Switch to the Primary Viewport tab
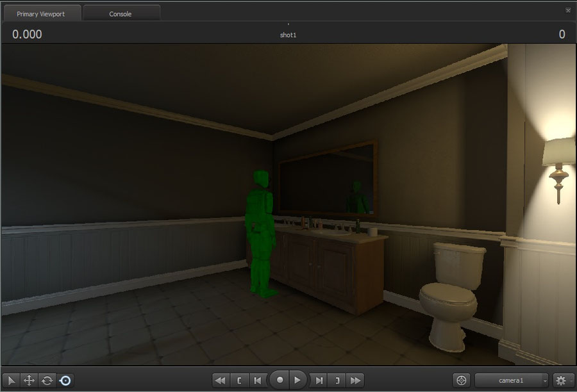Screen dimensions: 577x392 click(x=41, y=13)
